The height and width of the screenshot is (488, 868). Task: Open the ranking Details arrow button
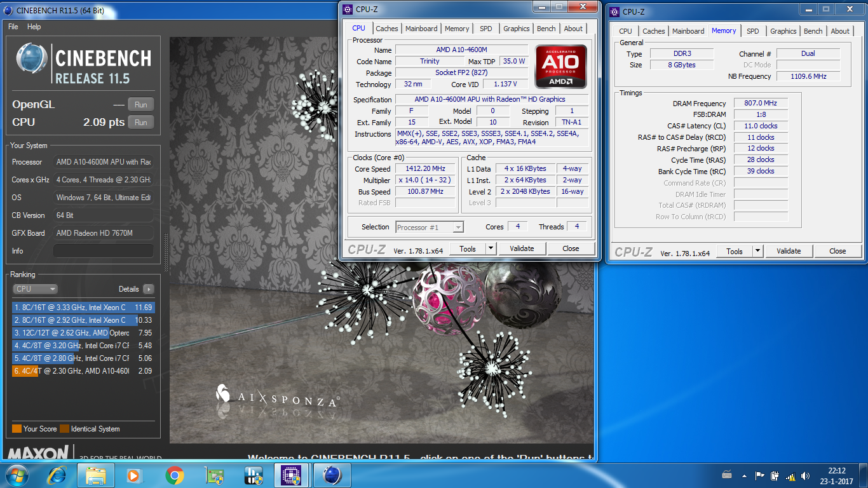[148, 289]
